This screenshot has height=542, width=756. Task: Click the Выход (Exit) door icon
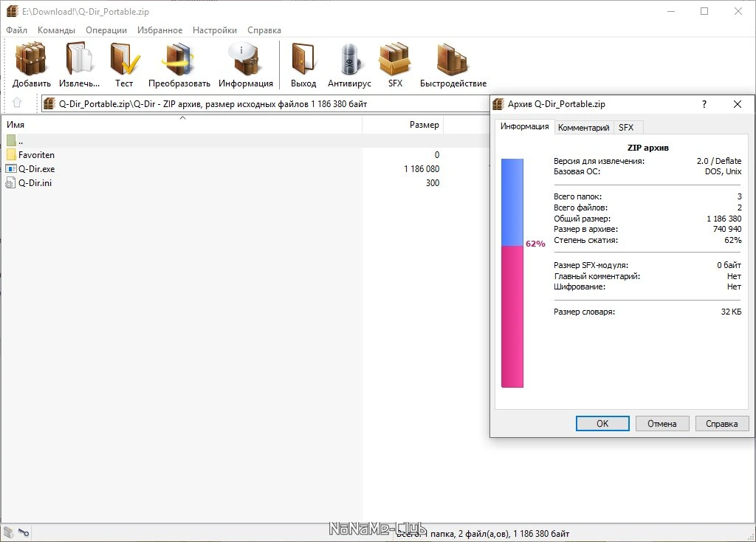click(x=303, y=59)
